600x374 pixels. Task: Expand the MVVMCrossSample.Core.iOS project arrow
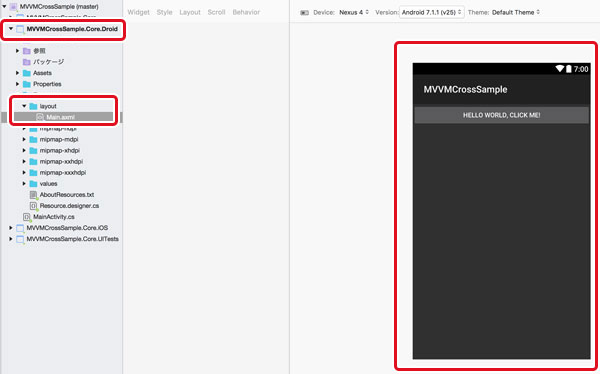coord(11,228)
